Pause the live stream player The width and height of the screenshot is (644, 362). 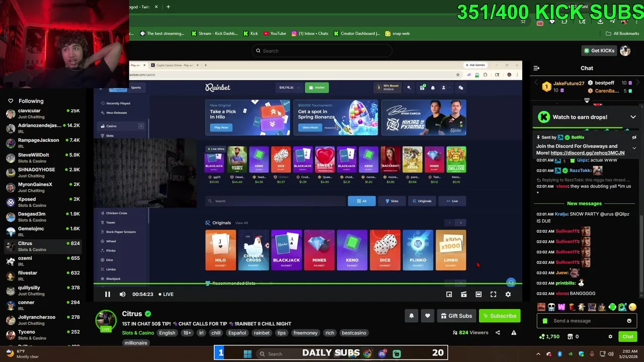(107, 294)
